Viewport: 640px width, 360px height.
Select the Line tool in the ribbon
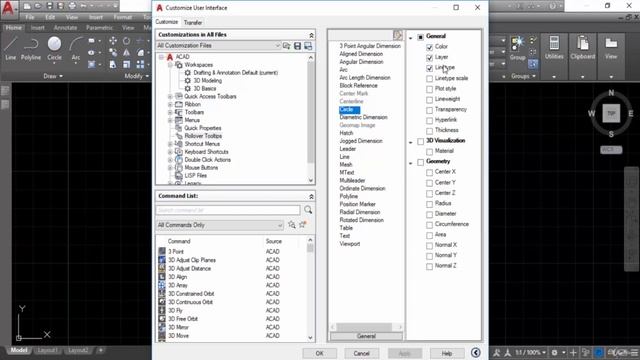(11, 48)
